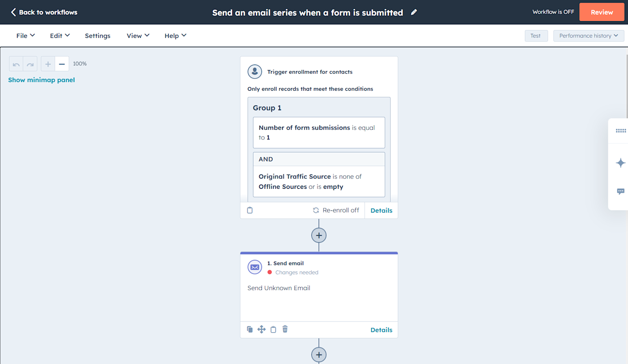The width and height of the screenshot is (628, 364).
Task: Open the Edit menu
Action: (x=60, y=35)
